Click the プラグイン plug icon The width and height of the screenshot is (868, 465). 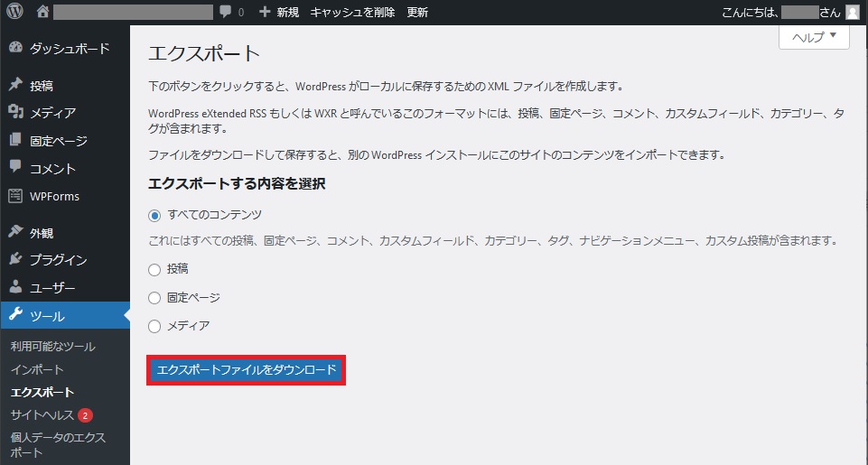15,259
